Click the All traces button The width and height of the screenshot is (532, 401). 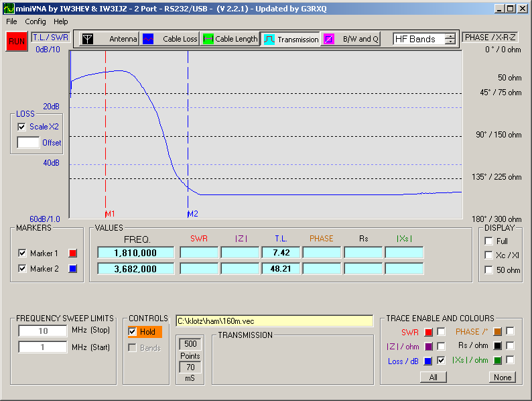coord(434,378)
